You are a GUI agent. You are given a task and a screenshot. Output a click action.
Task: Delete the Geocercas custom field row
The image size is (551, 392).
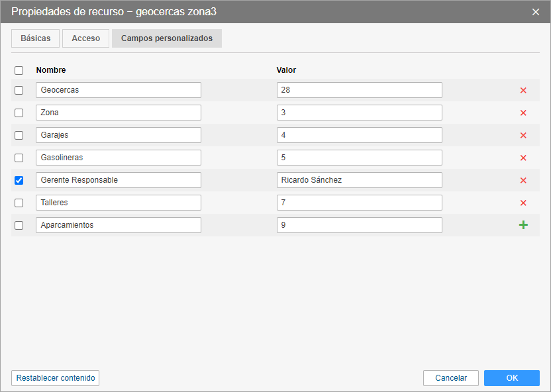tap(523, 91)
